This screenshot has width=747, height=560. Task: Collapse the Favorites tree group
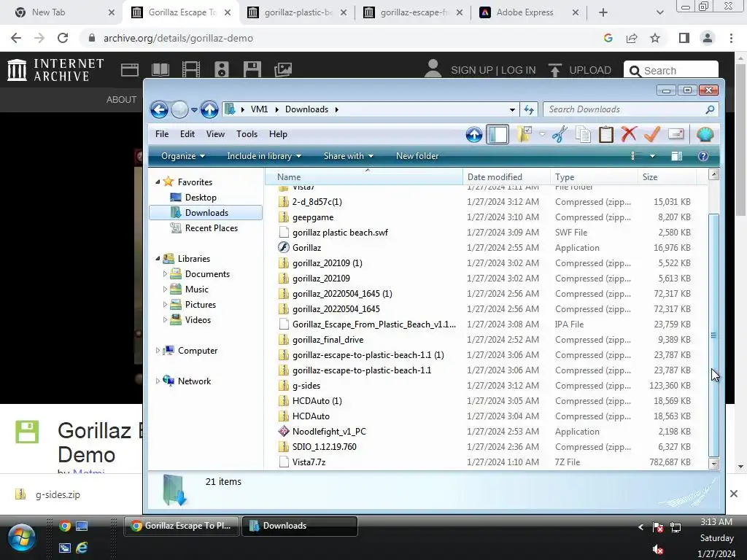158,182
